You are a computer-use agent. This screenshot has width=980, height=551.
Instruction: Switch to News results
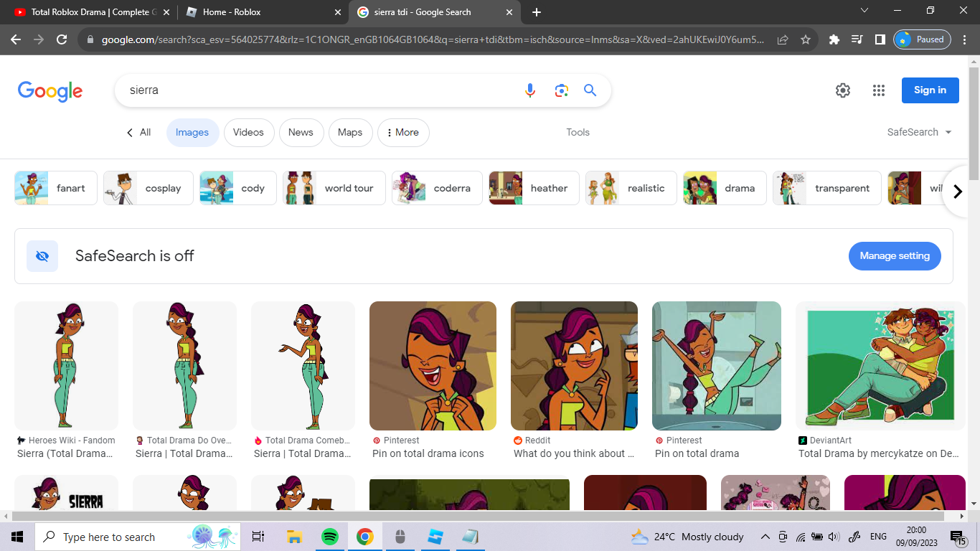click(301, 132)
